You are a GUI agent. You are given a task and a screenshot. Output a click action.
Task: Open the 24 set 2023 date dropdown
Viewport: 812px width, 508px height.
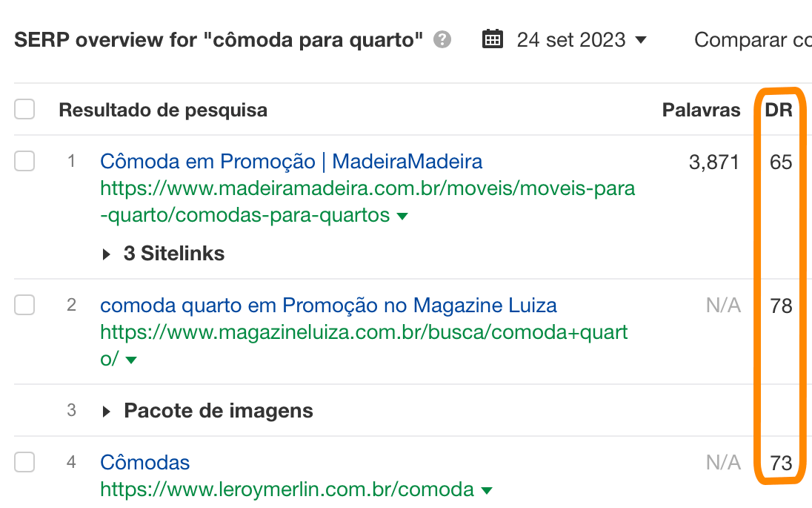coord(582,39)
